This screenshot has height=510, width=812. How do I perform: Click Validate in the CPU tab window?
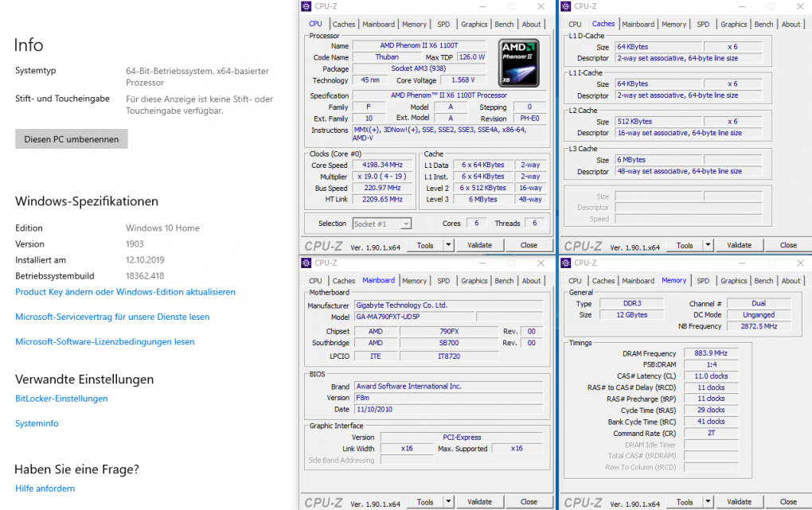479,245
